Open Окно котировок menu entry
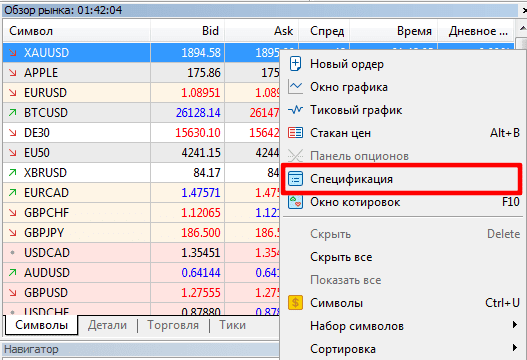Viewport: 527px width, 360px height. click(402, 202)
